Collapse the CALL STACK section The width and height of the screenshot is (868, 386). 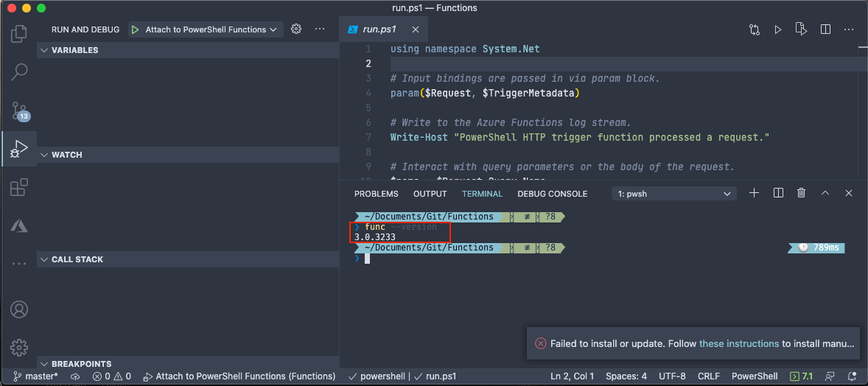[x=188, y=259]
